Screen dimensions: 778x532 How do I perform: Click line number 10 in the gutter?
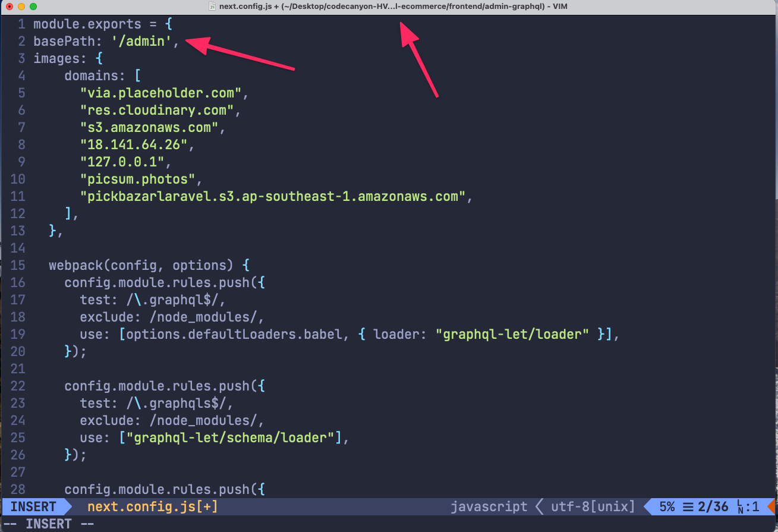click(x=18, y=180)
